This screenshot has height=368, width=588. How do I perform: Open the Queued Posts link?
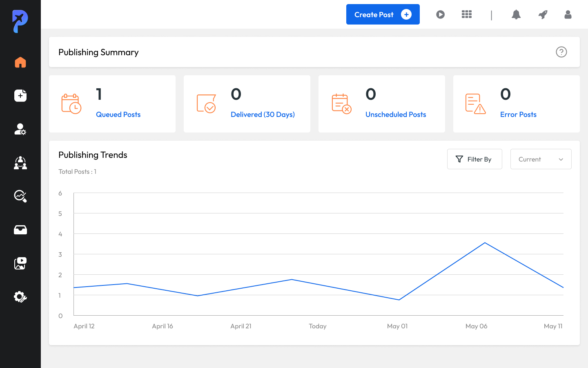118,114
